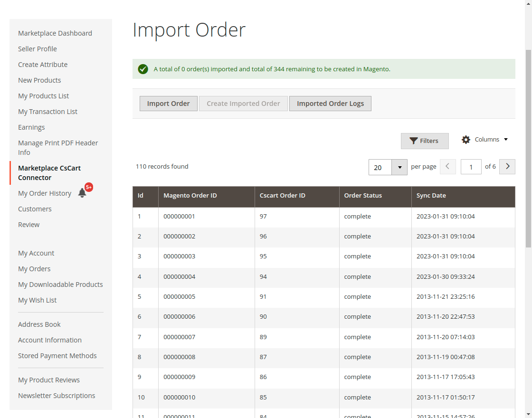
Task: Expand the Columns dropdown
Action: pyautogui.click(x=506, y=140)
